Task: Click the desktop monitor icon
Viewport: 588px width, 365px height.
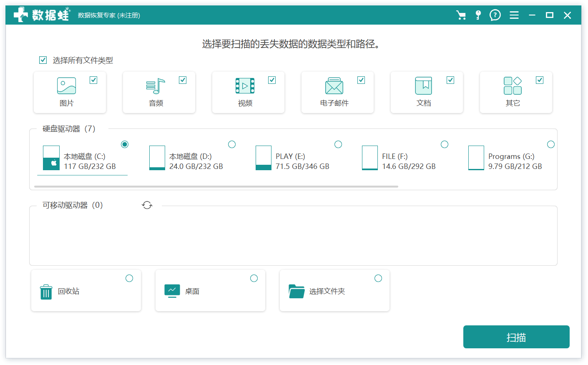Action: (x=172, y=291)
